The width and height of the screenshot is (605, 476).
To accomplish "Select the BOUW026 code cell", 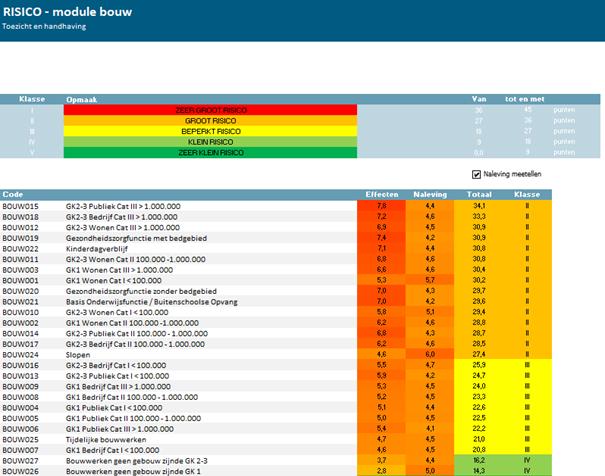I will tap(21, 470).
